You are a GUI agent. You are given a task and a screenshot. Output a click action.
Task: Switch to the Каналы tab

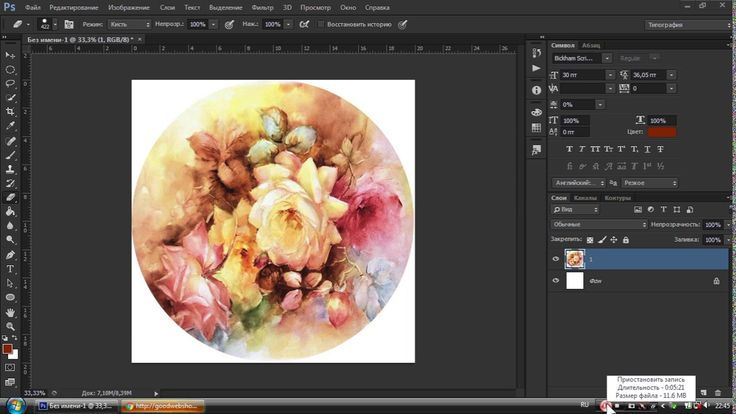586,198
